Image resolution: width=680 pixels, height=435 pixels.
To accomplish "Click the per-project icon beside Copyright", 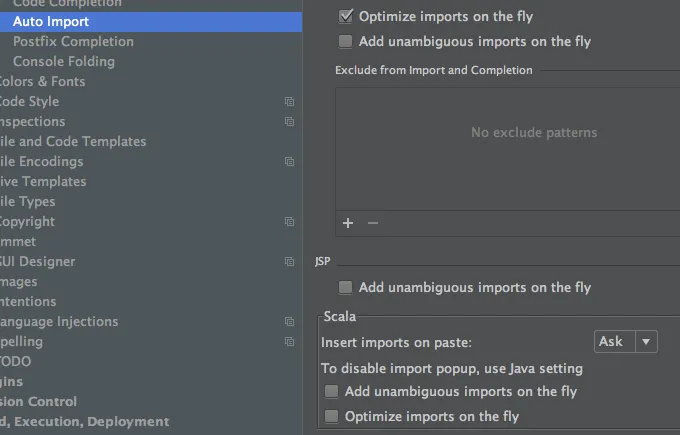I will [289, 222].
